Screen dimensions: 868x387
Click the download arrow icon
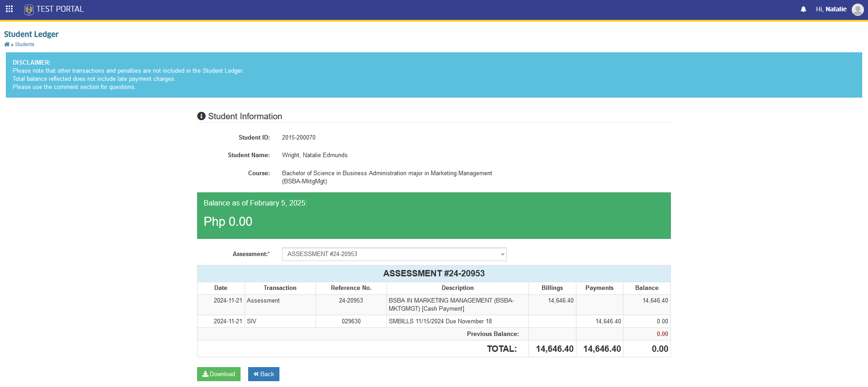[x=205, y=374]
